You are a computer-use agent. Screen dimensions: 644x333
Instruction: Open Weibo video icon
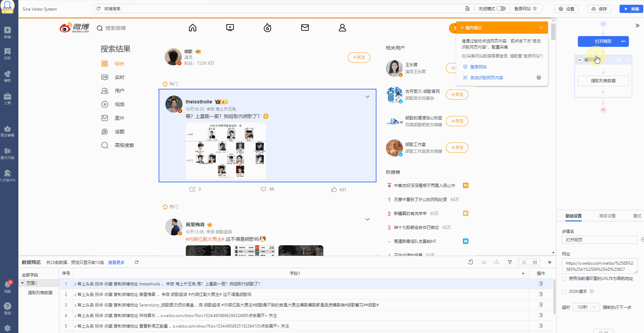(230, 28)
